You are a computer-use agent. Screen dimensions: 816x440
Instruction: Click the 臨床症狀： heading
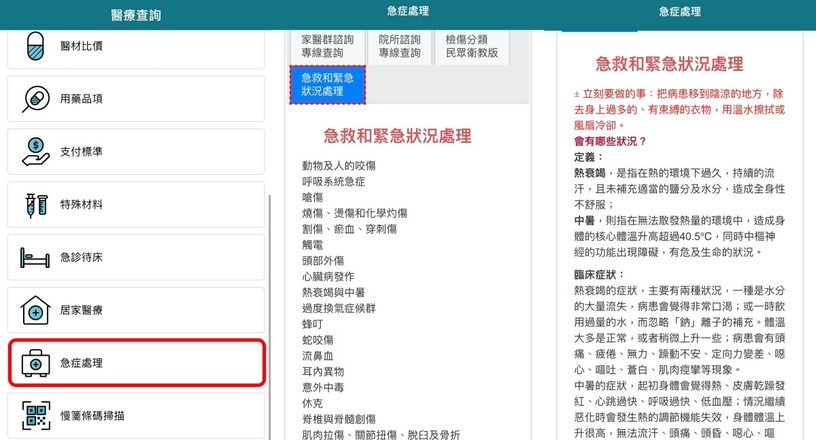pyautogui.click(x=598, y=274)
